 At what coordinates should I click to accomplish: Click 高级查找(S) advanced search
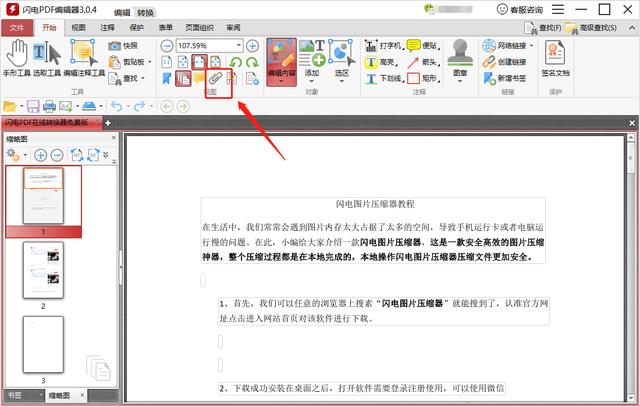tap(591, 28)
